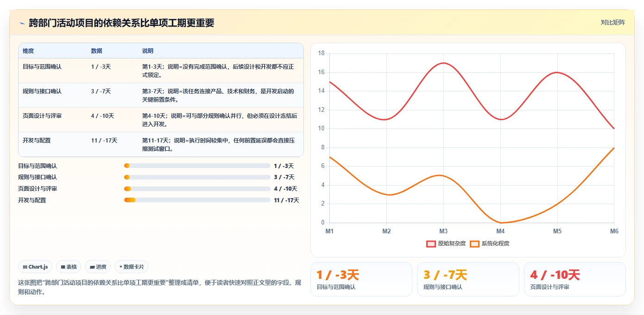Click the 11 / -17天 value beside the progress bar
The height and width of the screenshot is (315, 644).
click(286, 200)
